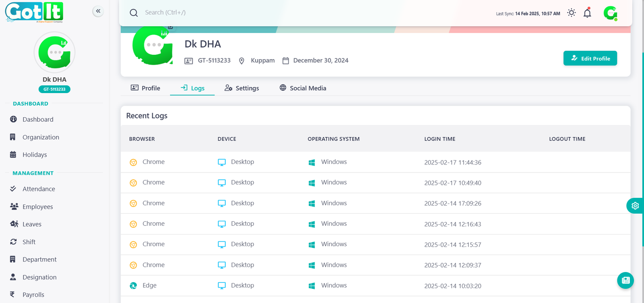Viewport: 644px width, 303px height.
Task: Open the teal settings gear customizer
Action: point(635,206)
